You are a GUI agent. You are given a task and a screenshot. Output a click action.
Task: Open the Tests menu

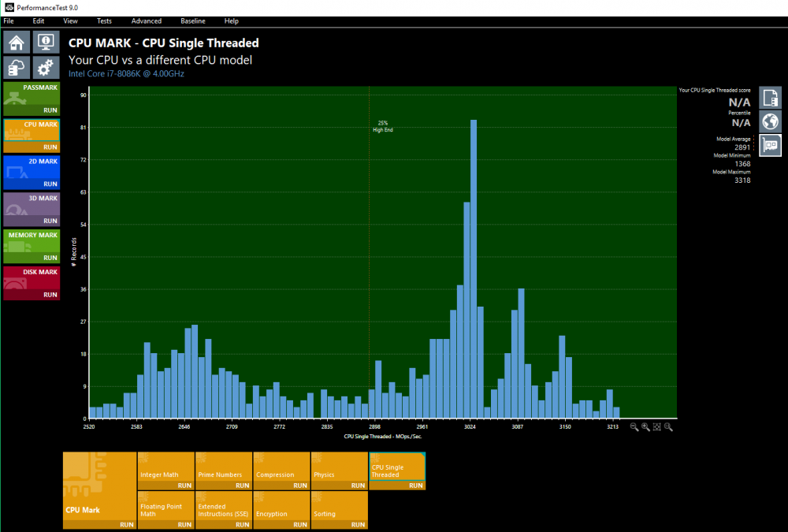coord(104,21)
